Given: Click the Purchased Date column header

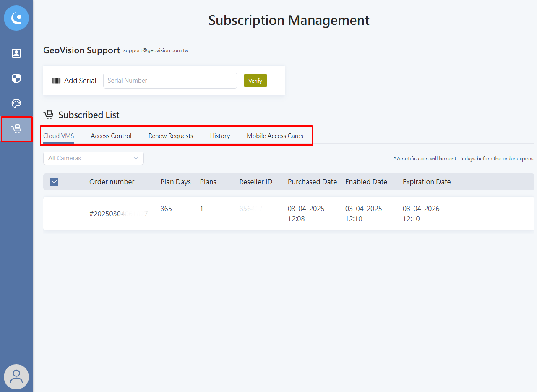Looking at the screenshot, I should pyautogui.click(x=313, y=182).
